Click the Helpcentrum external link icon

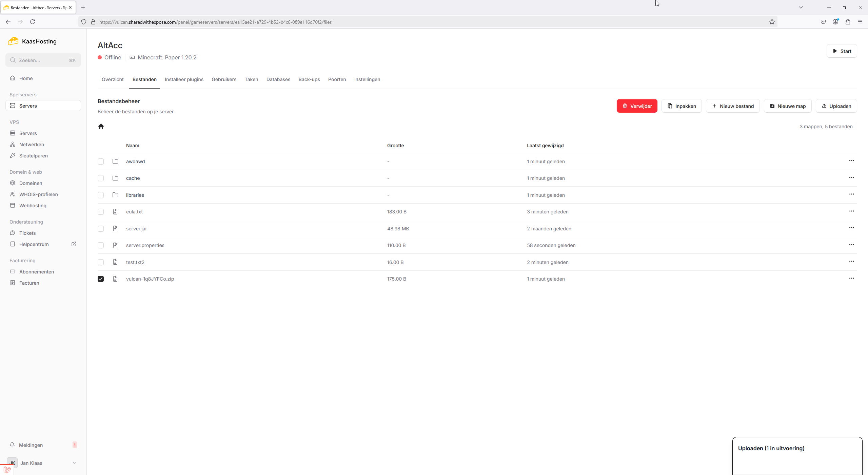point(74,244)
